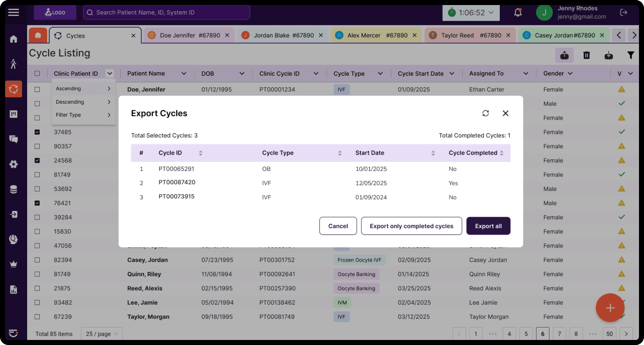Click the notification bell in the top bar

pos(518,12)
